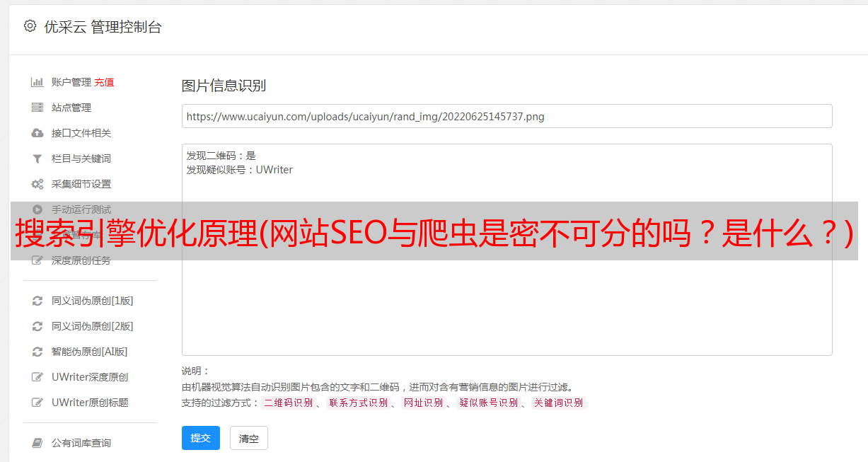The width and height of the screenshot is (868, 462).
Task: Click the image URL input field
Action: [x=507, y=116]
